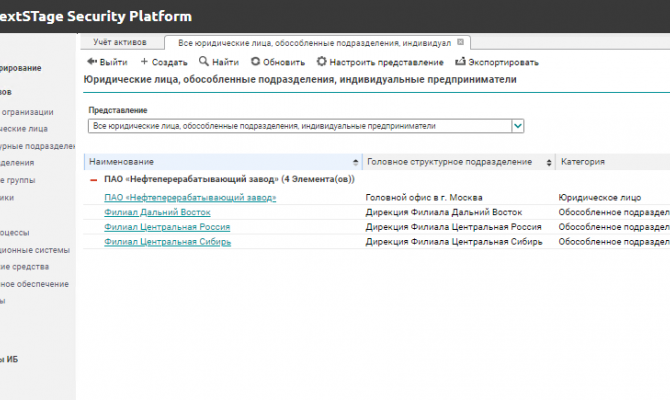Open the ИБ section in sidebar
Screen dimensions: 670x400
9,359
